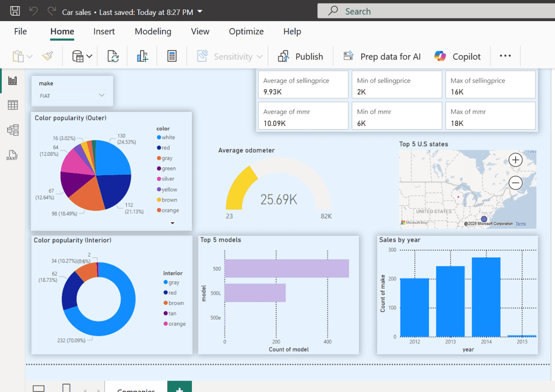Expand the exterior color legend down arrow
Viewport: 555px width, 392px height.
(x=172, y=223)
